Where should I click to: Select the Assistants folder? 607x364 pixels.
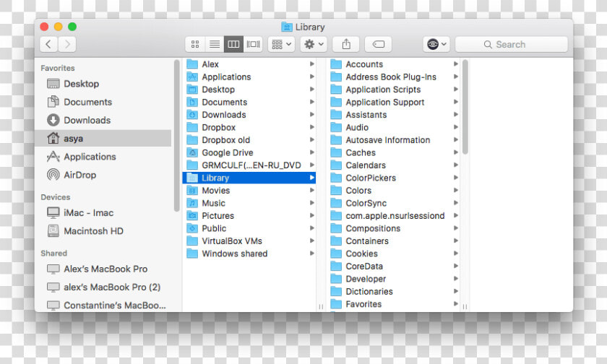(x=394, y=115)
